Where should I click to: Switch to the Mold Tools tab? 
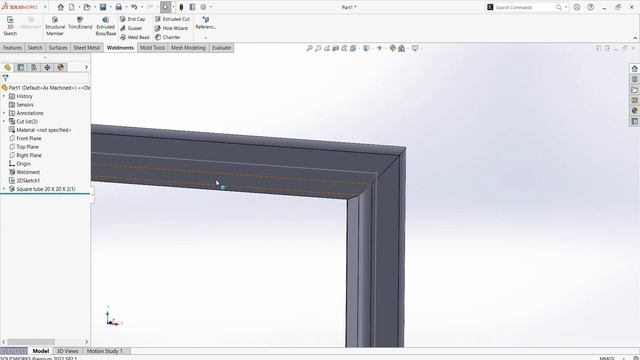pyautogui.click(x=153, y=48)
